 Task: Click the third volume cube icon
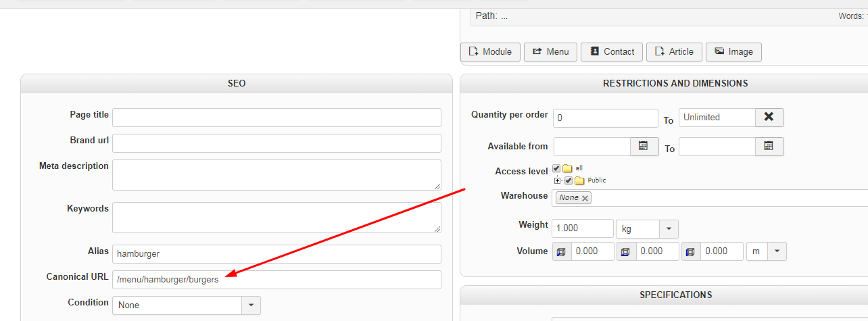click(x=691, y=251)
